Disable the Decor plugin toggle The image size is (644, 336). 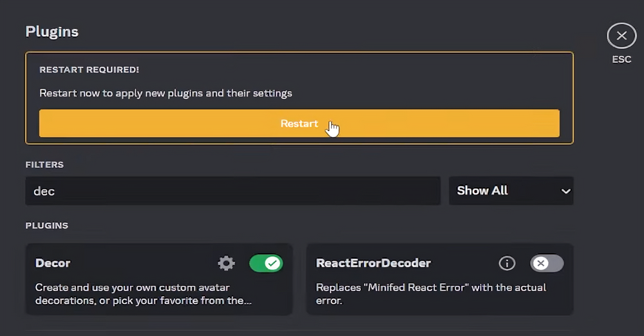(x=265, y=263)
